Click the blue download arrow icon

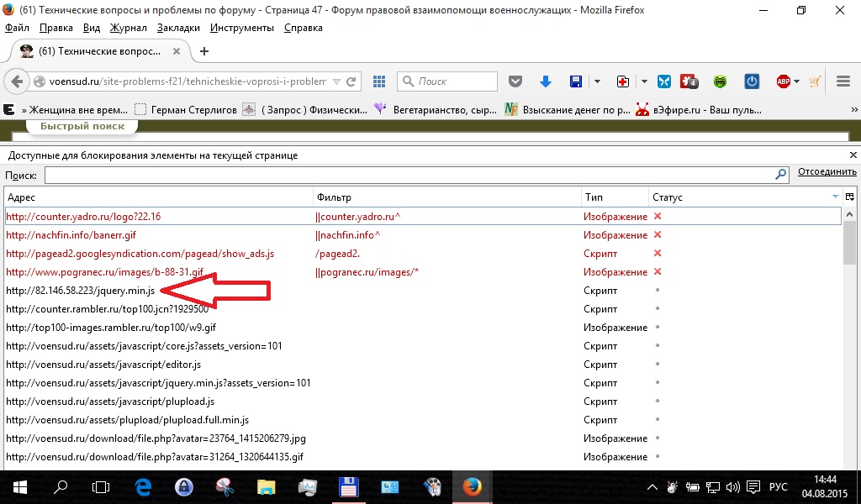(545, 81)
